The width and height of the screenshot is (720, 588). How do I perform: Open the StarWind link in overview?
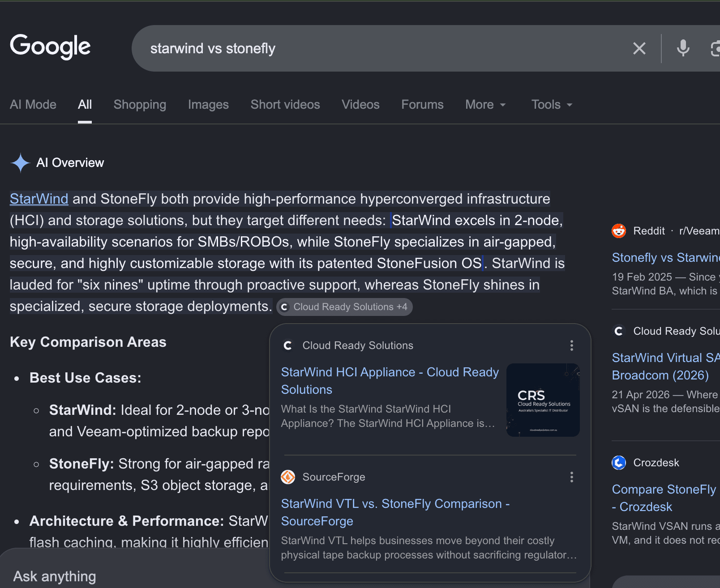click(x=39, y=199)
